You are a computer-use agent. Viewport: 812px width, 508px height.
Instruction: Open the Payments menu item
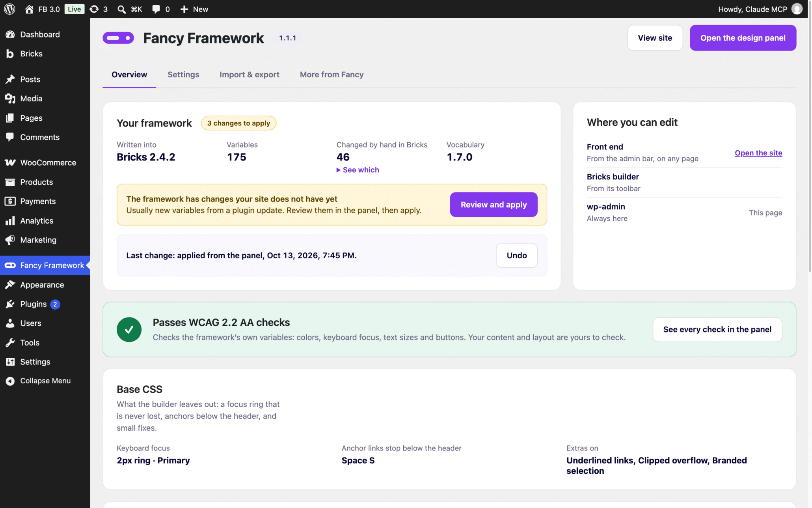(45, 201)
